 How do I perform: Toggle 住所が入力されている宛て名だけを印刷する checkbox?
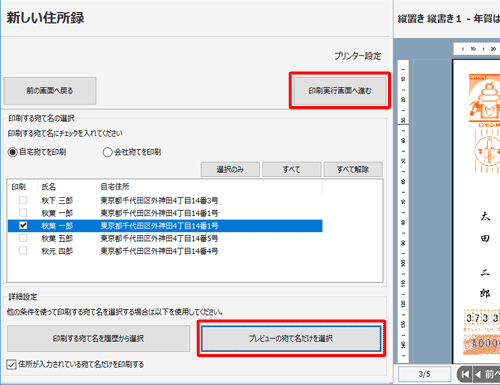point(11,364)
